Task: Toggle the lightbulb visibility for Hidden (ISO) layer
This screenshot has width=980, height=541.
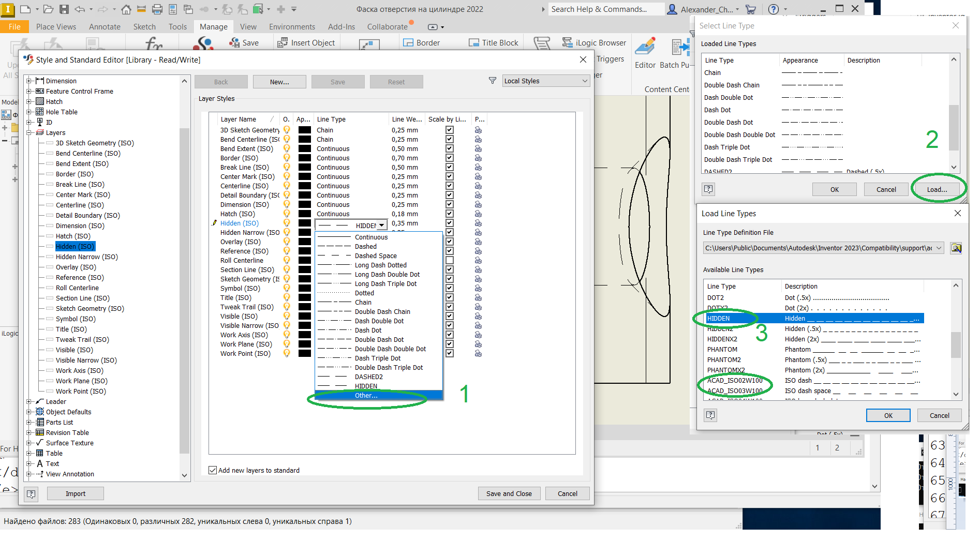Action: (286, 222)
